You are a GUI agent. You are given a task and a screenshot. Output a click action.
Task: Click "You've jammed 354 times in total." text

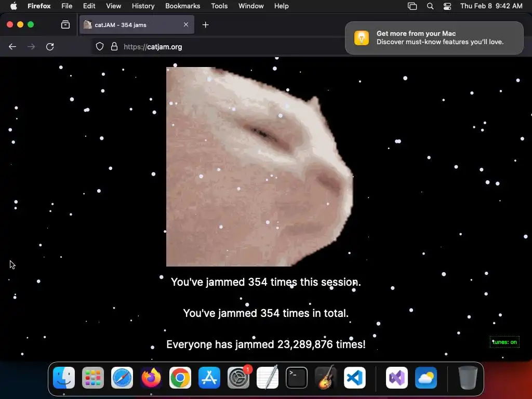[x=266, y=313]
